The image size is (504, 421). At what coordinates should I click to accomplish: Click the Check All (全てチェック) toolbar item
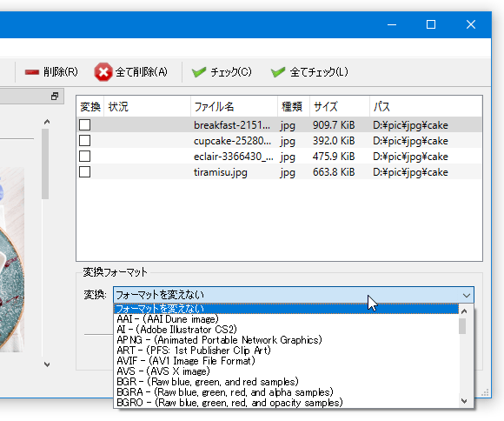(309, 72)
